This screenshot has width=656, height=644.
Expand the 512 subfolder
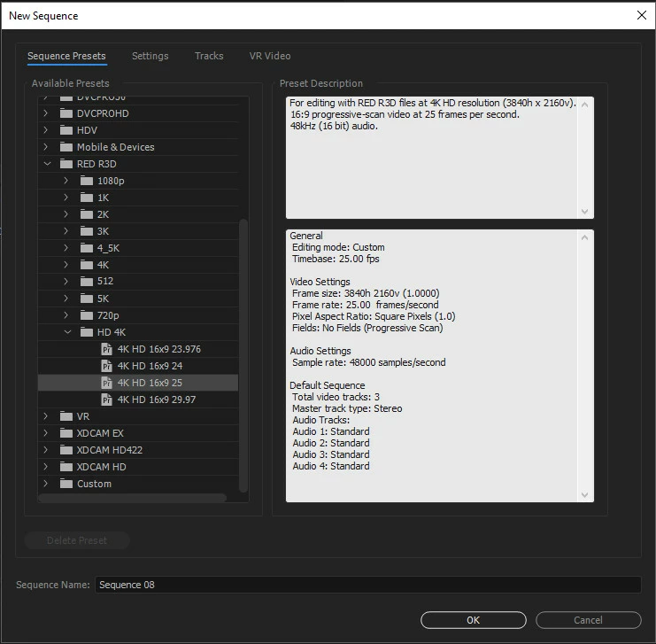66,281
